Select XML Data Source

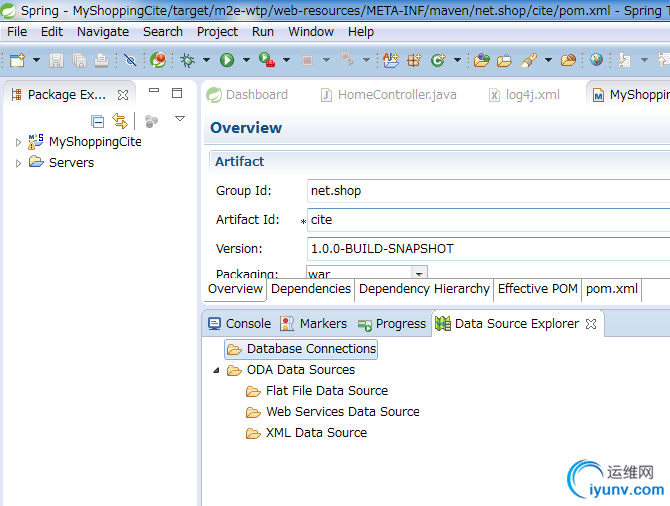[316, 432]
